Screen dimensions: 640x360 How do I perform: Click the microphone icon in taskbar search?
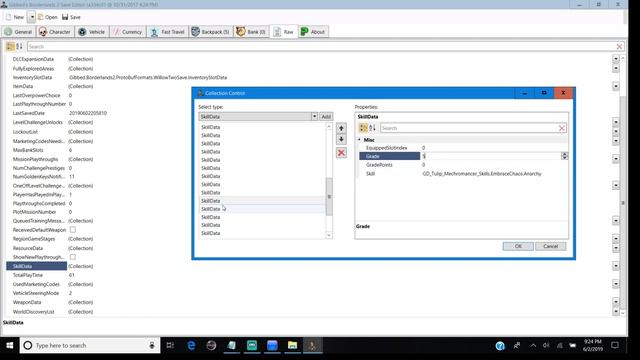(152, 345)
